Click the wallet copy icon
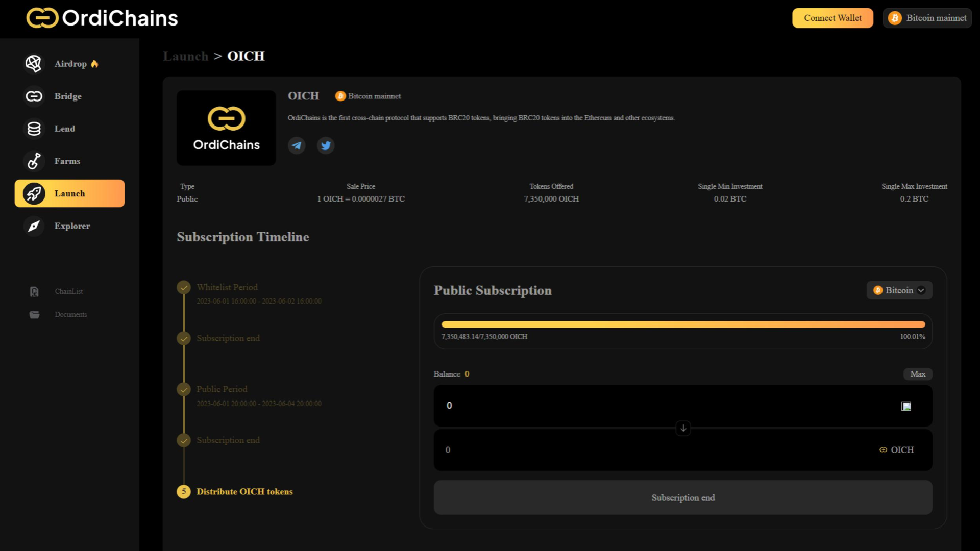Viewport: 980px width, 551px height. pyautogui.click(x=906, y=405)
